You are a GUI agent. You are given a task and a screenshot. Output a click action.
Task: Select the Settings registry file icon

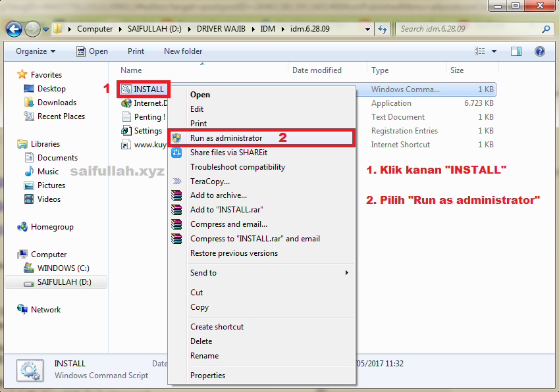(x=126, y=131)
